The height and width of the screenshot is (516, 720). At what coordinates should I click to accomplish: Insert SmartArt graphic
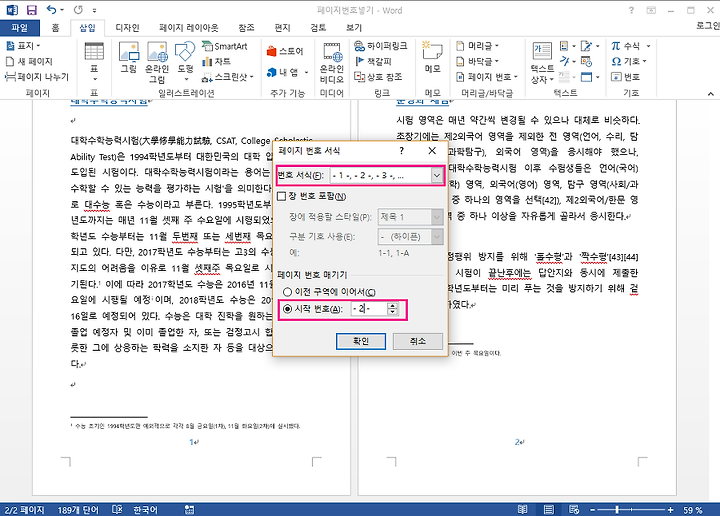tap(225, 46)
